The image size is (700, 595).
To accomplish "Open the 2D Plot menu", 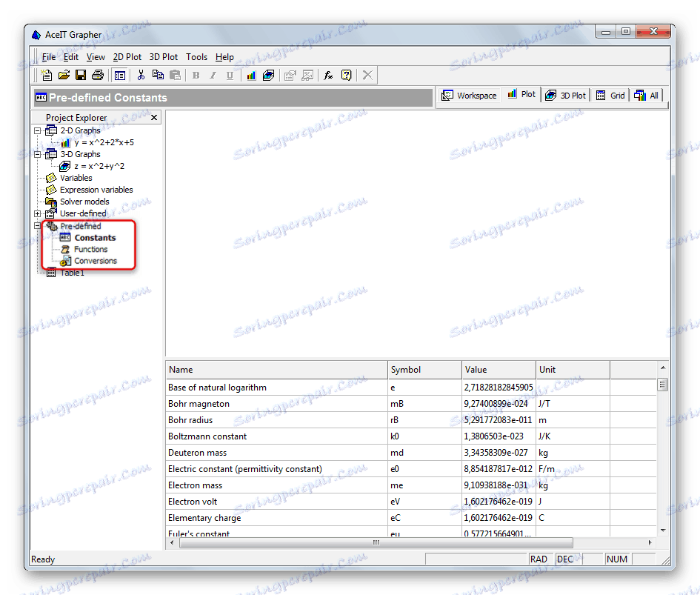I will pos(127,57).
